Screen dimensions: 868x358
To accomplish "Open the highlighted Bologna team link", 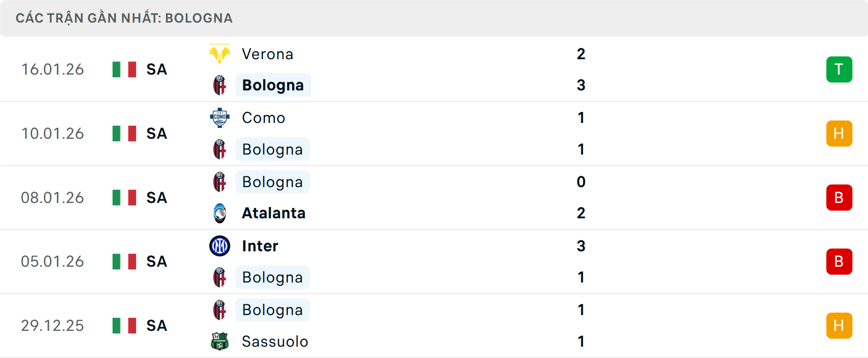I will point(273,85).
